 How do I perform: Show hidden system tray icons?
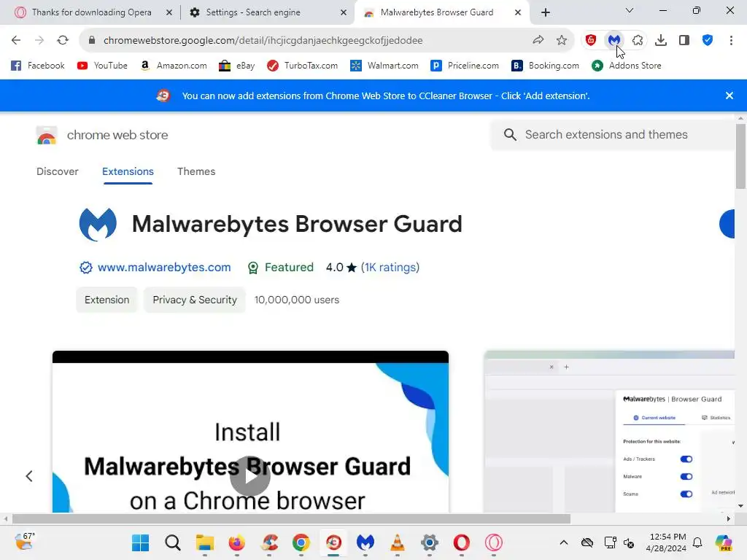(564, 542)
